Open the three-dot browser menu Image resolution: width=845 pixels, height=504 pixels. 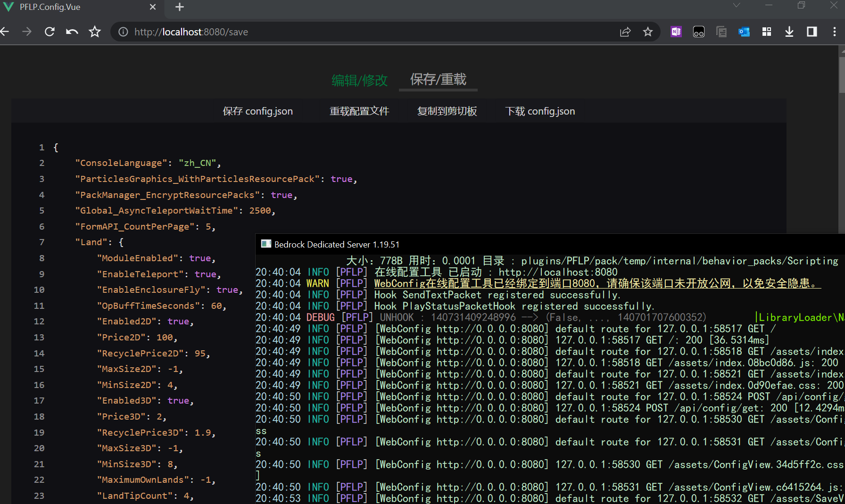(x=835, y=32)
